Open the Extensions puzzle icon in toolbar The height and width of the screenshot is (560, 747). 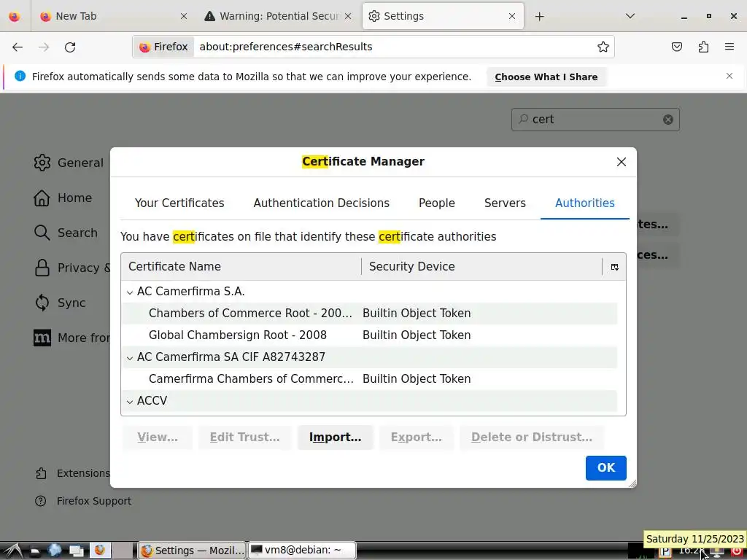click(703, 47)
